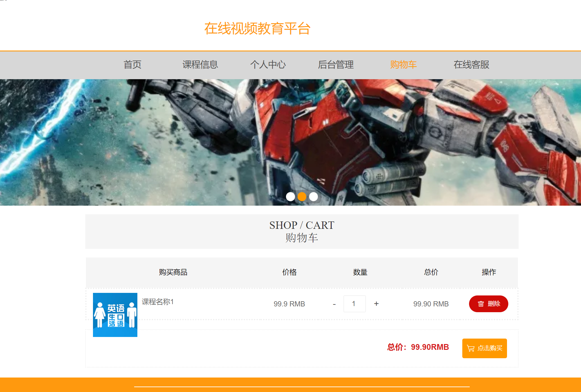This screenshot has width=581, height=392.
Task: Click the 操作 column header
Action: [489, 272]
